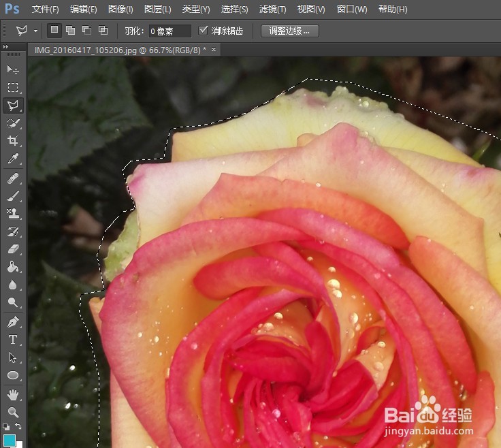Swap foreground and background colors
This screenshot has height=448, width=501.
pyautogui.click(x=18, y=426)
